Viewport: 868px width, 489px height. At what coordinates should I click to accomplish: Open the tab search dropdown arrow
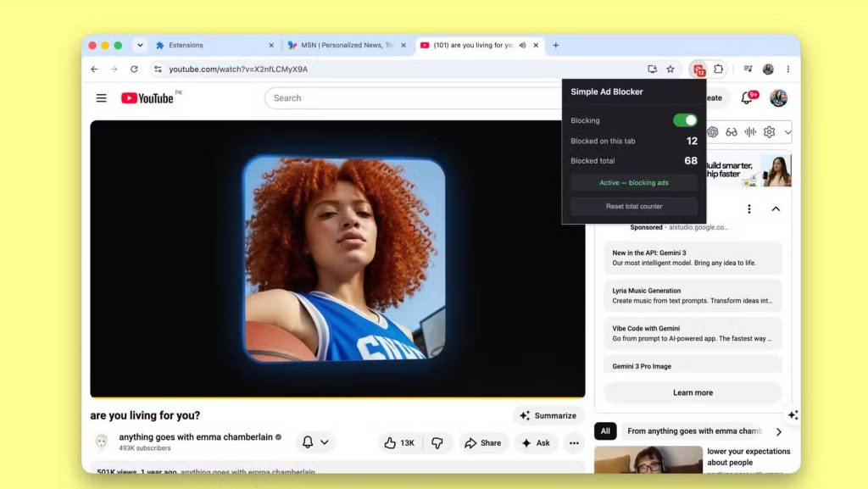pos(140,46)
